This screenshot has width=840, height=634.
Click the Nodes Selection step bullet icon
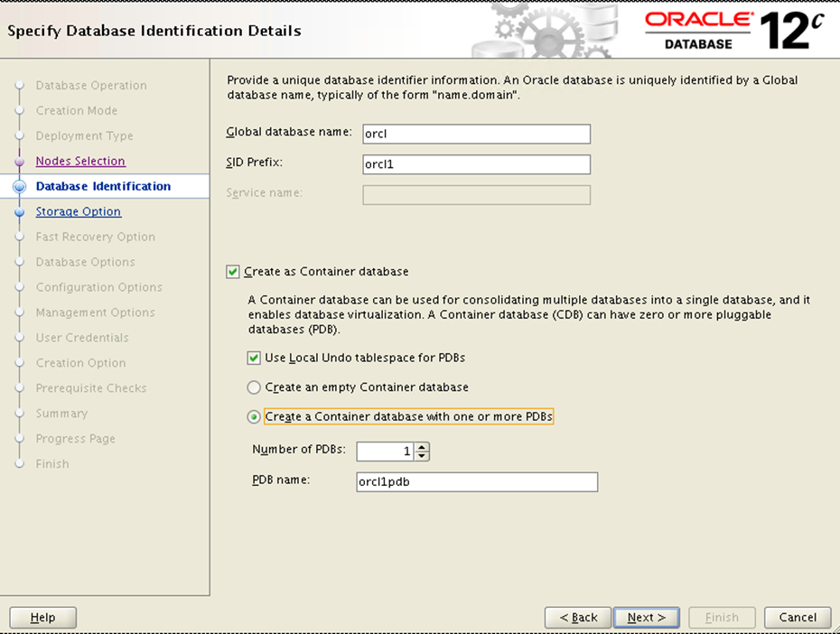tap(19, 162)
